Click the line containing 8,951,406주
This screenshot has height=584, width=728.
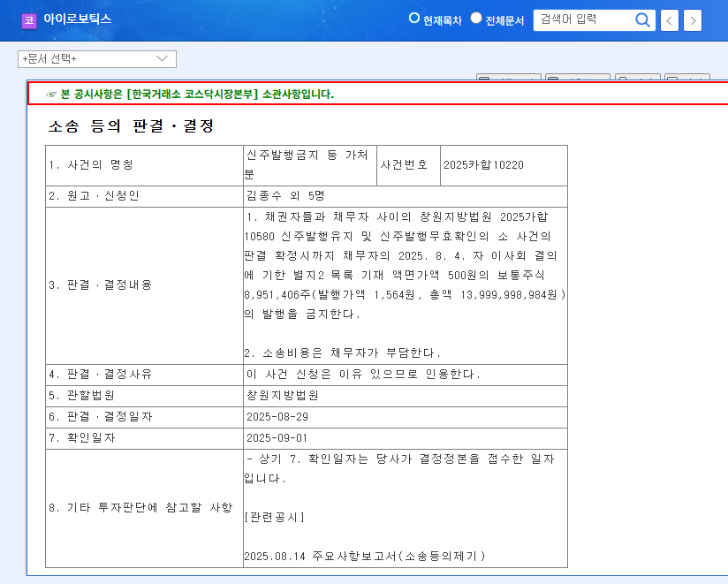[x=405, y=295]
